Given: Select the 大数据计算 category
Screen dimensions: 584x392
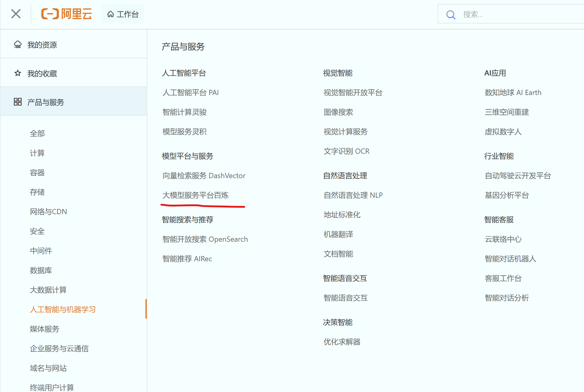Looking at the screenshot, I should 48,290.
